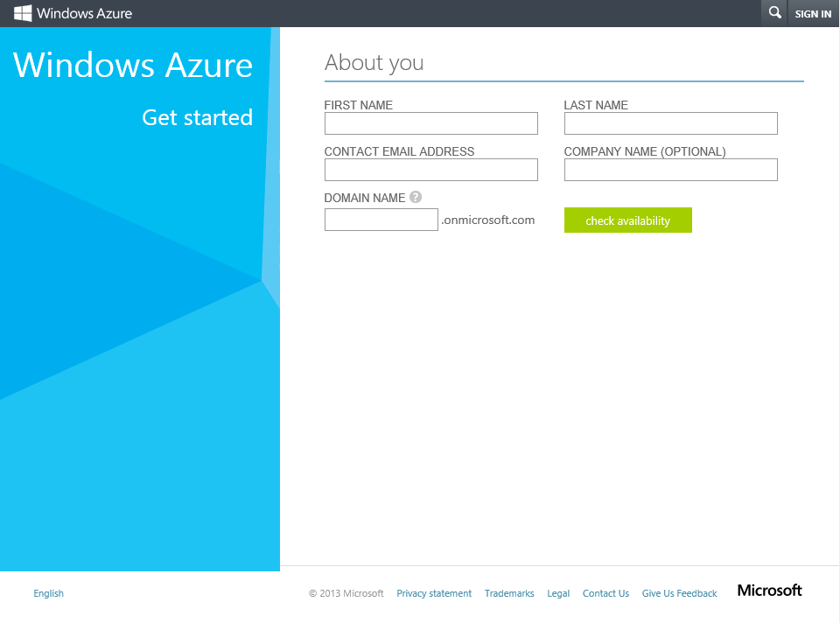Click the Windows Azure header brand text

pos(84,13)
